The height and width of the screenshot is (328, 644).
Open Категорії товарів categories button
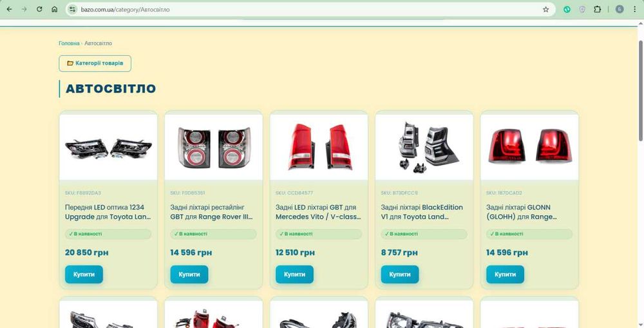pyautogui.click(x=95, y=63)
